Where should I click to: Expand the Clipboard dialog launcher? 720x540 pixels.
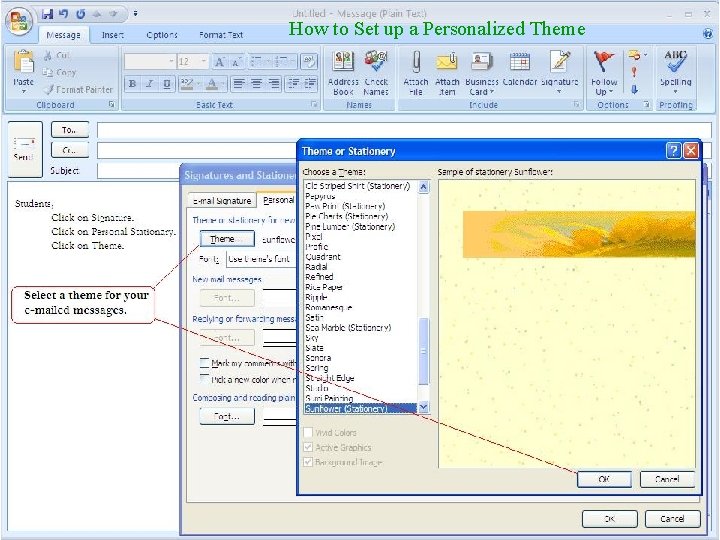pos(112,105)
